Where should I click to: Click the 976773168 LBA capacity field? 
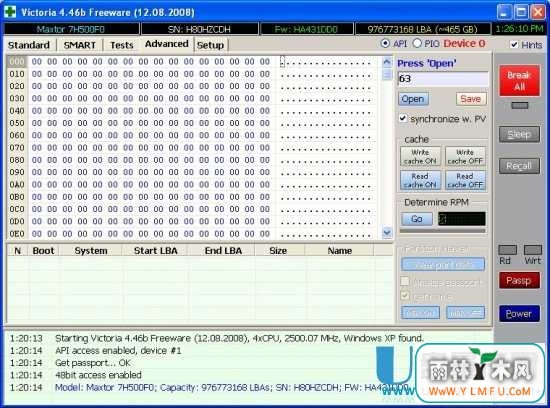pos(423,29)
